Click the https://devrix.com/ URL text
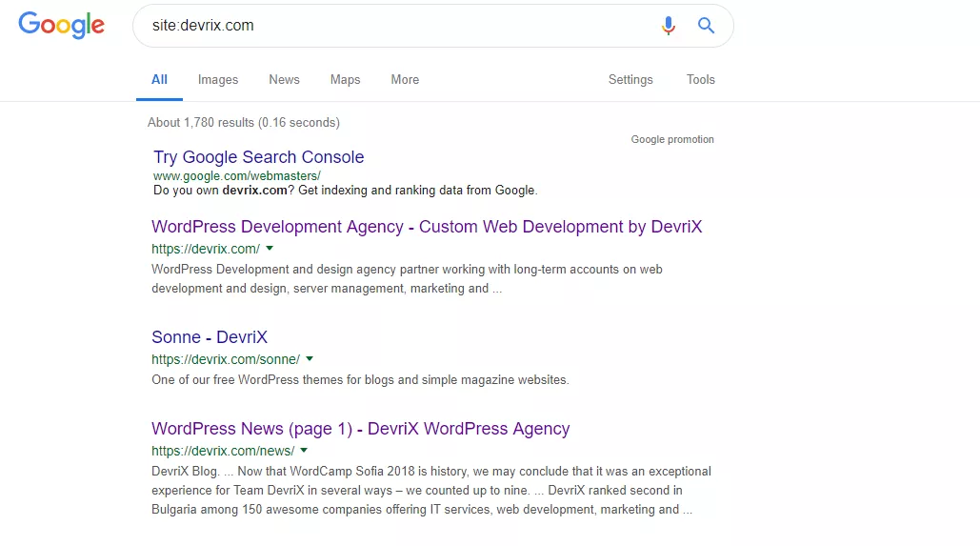 point(206,249)
